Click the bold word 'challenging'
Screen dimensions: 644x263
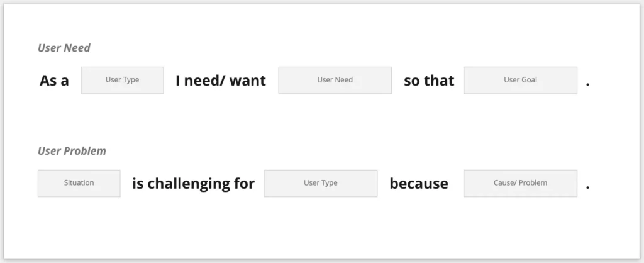pyautogui.click(x=189, y=184)
